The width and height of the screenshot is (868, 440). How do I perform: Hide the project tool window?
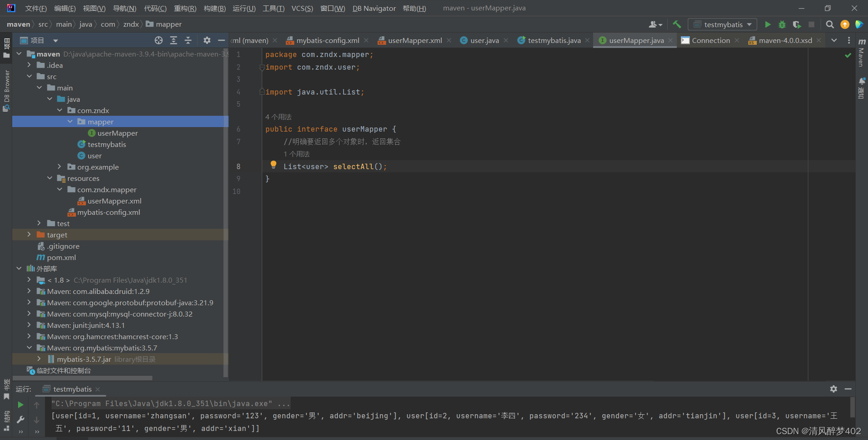(222, 40)
